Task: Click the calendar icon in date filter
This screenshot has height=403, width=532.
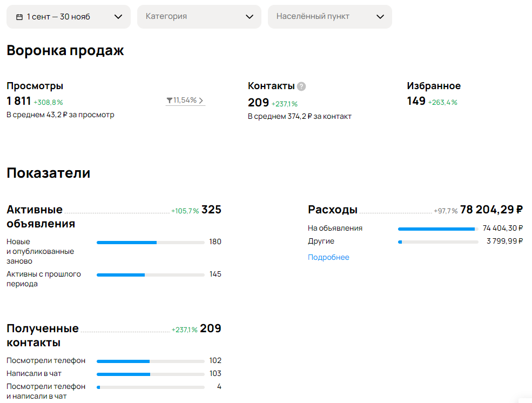Action: (19, 17)
